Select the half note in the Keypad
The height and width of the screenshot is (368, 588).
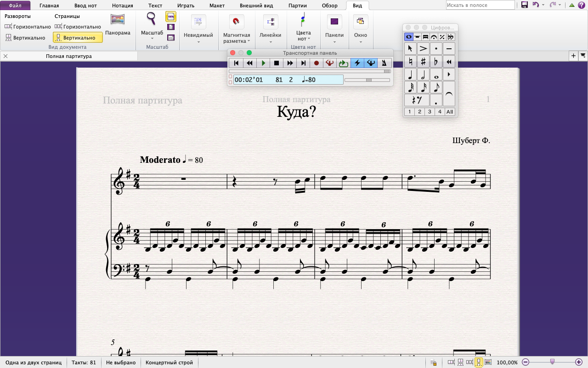coord(423,75)
